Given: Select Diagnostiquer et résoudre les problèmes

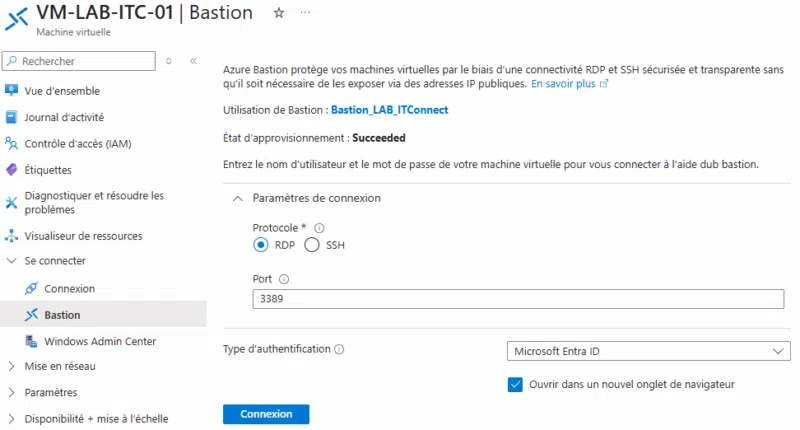Looking at the screenshot, I should tap(94, 203).
